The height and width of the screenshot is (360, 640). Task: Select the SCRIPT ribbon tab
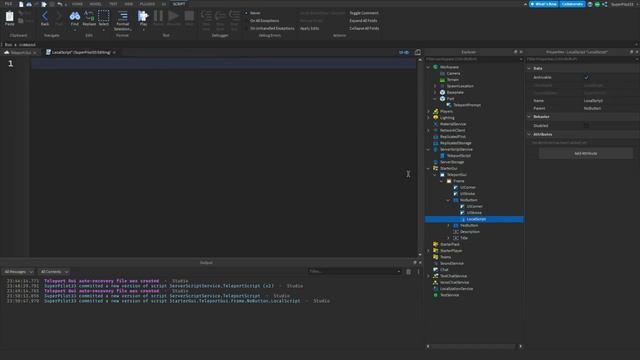179,4
